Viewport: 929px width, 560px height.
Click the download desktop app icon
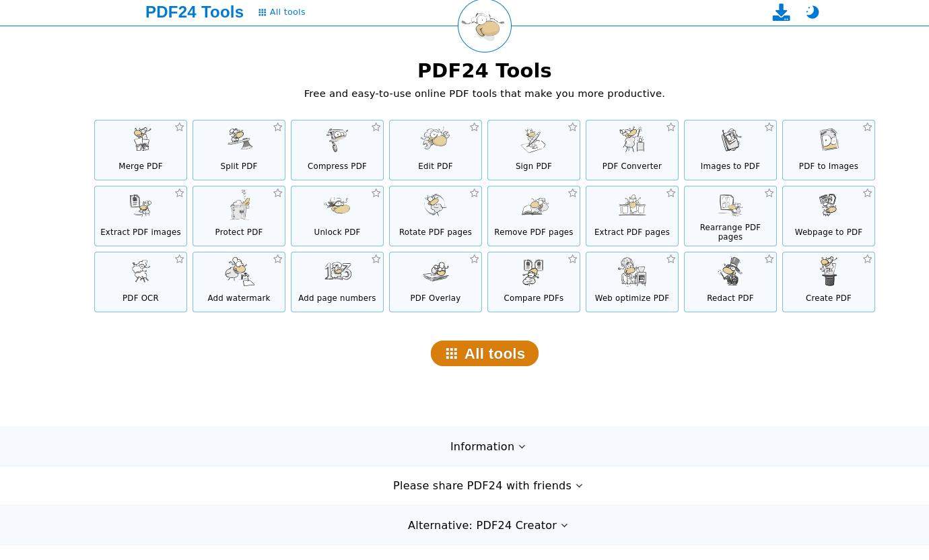coord(781,12)
